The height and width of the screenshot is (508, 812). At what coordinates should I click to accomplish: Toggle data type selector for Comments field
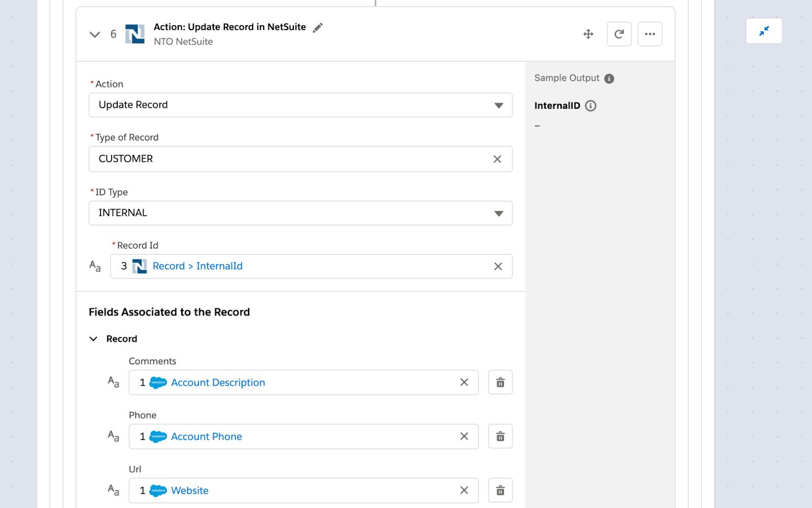113,383
